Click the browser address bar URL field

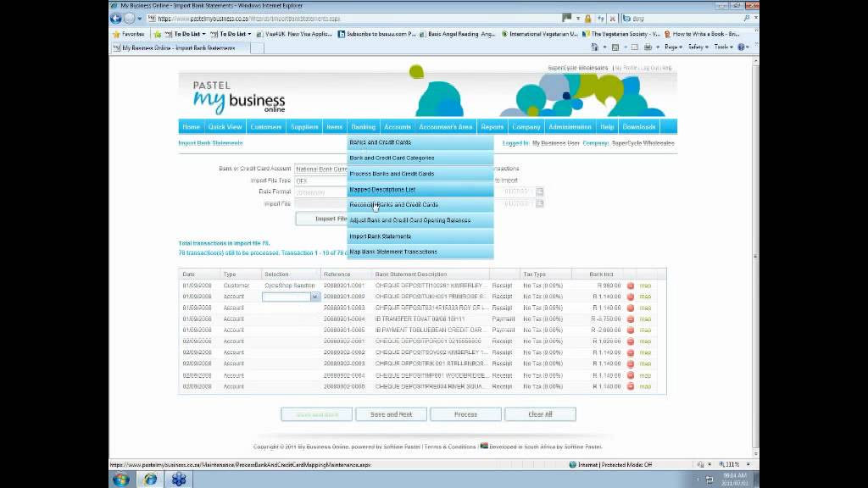(x=354, y=19)
